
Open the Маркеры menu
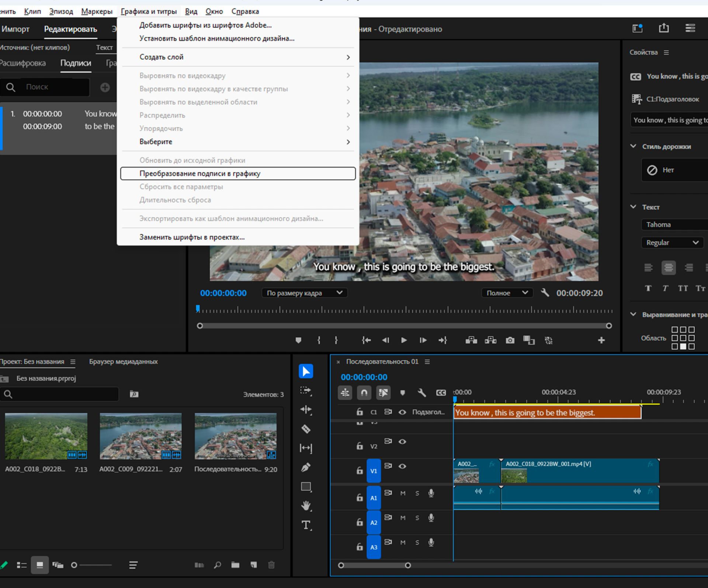(x=97, y=11)
